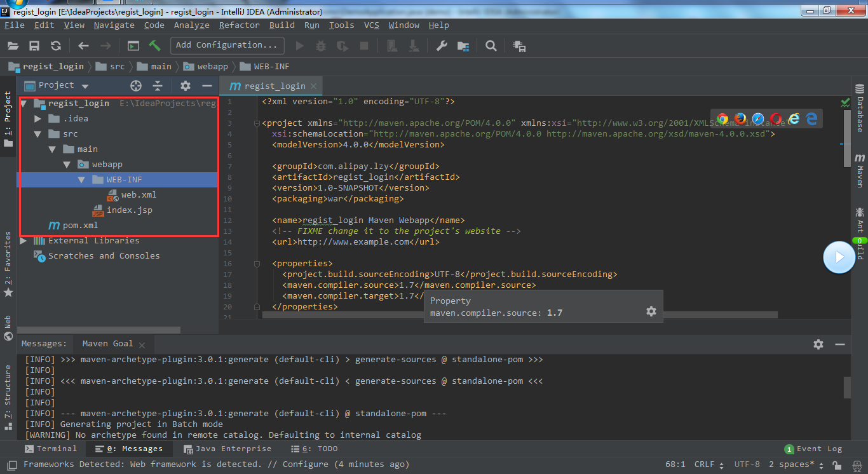
Task: Expand External Libraries node
Action: 24,241
